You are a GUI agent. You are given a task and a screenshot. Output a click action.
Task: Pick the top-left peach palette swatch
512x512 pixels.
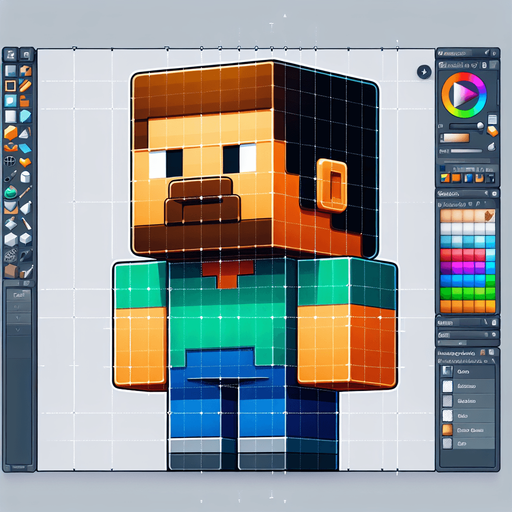click(x=446, y=216)
